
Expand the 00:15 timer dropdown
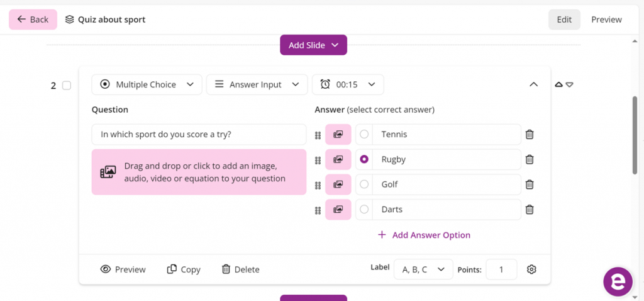click(348, 84)
